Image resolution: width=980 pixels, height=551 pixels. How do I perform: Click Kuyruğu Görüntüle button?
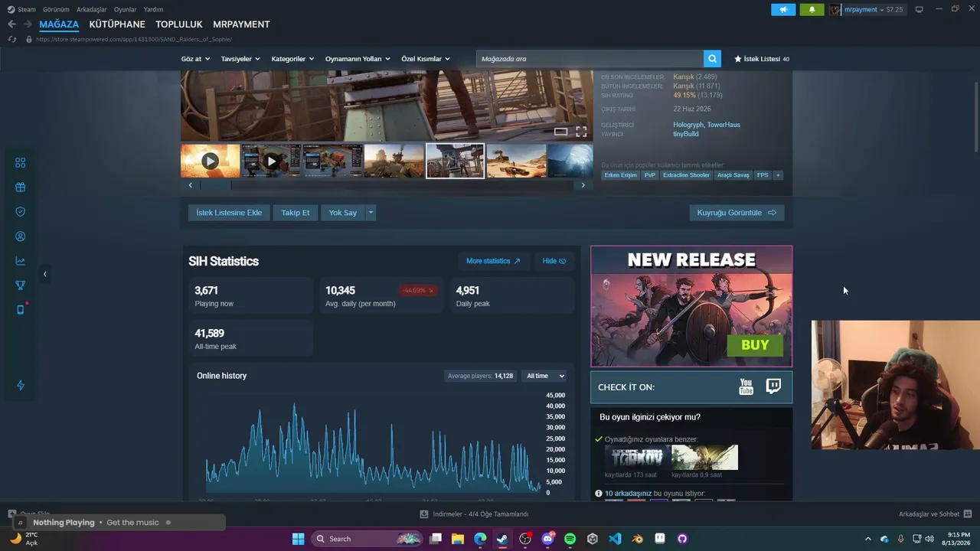[x=737, y=213]
